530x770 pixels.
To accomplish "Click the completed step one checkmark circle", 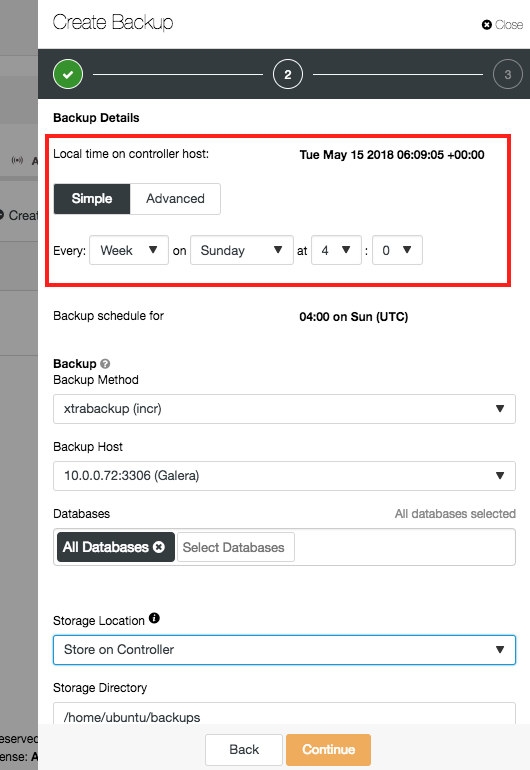I will tap(68, 74).
